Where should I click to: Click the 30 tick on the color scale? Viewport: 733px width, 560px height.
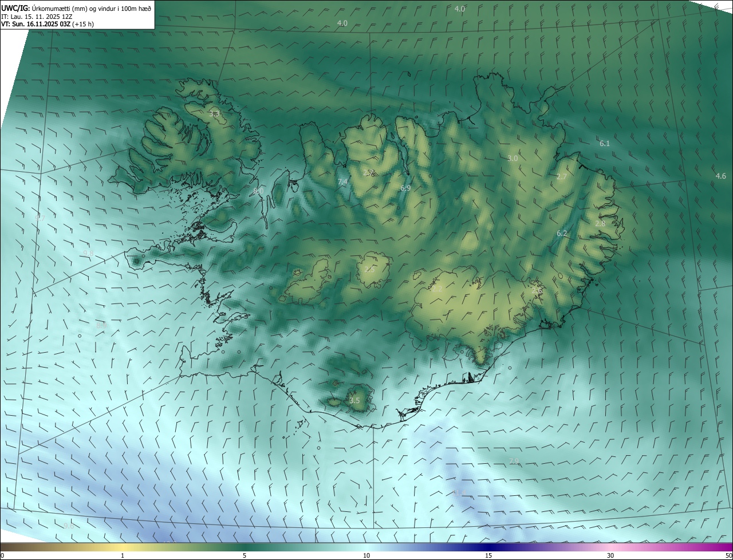pyautogui.click(x=610, y=555)
